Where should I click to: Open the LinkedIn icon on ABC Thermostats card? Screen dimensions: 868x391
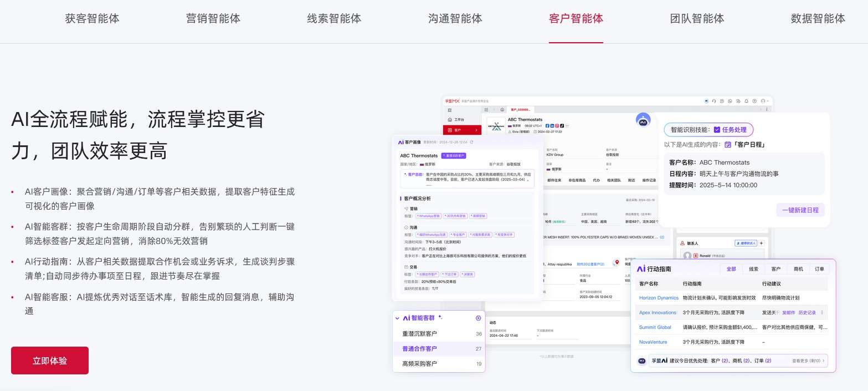[x=552, y=126]
